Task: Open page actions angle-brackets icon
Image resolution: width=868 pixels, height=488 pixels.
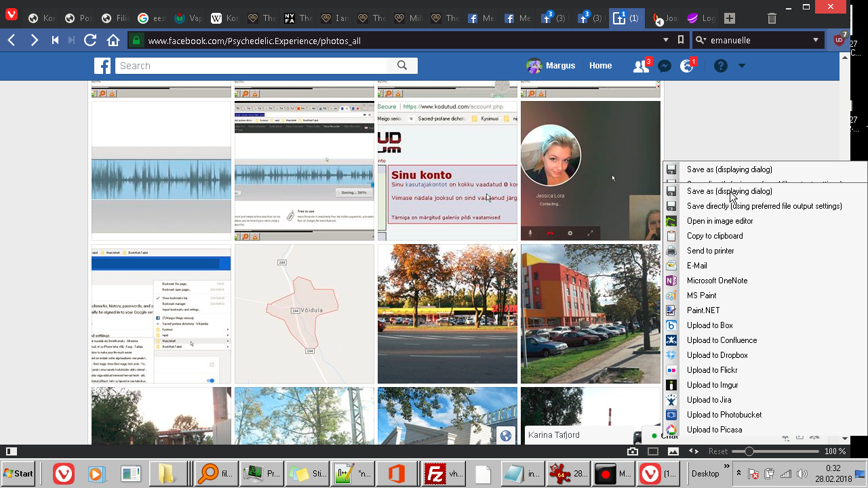Action: point(694,451)
